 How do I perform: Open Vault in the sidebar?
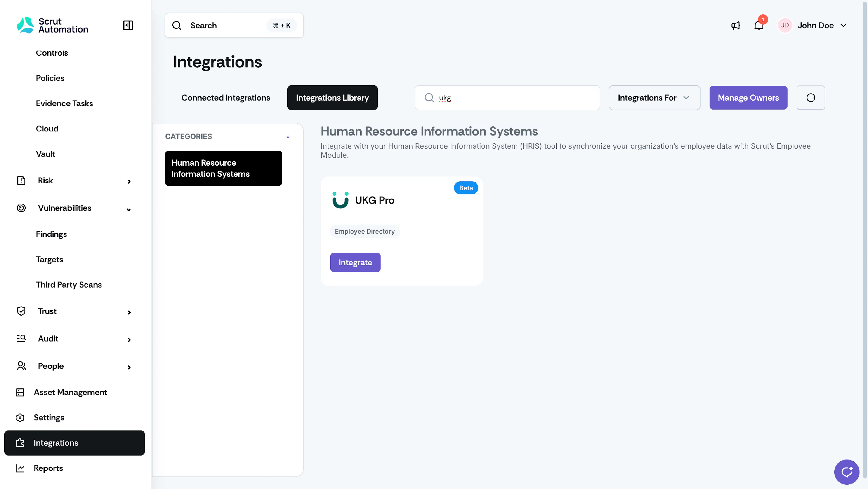[45, 154]
